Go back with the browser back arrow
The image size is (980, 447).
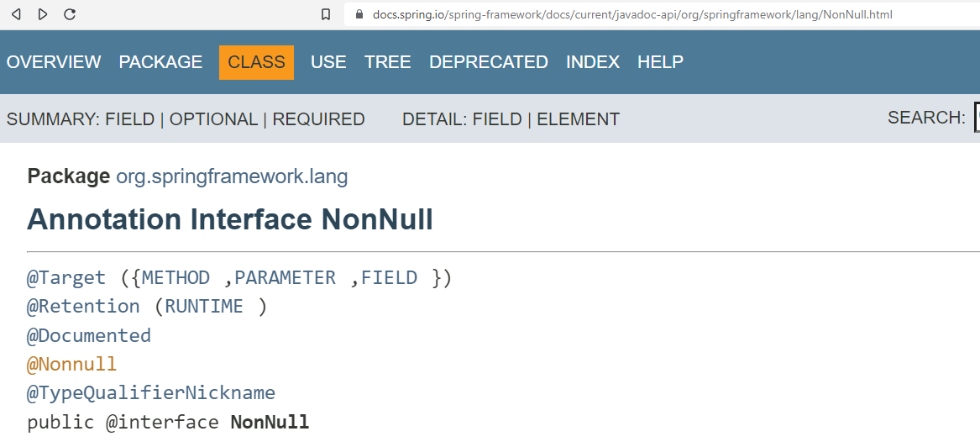[16, 13]
